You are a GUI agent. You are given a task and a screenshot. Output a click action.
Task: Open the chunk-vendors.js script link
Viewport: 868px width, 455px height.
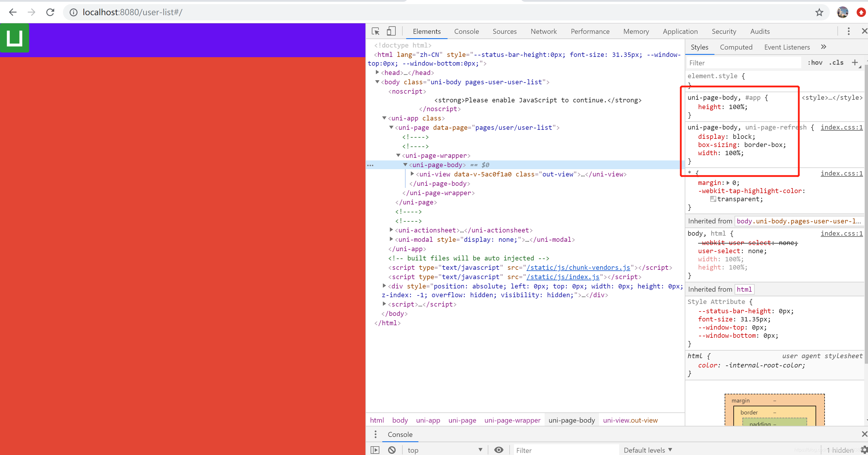pyautogui.click(x=578, y=267)
